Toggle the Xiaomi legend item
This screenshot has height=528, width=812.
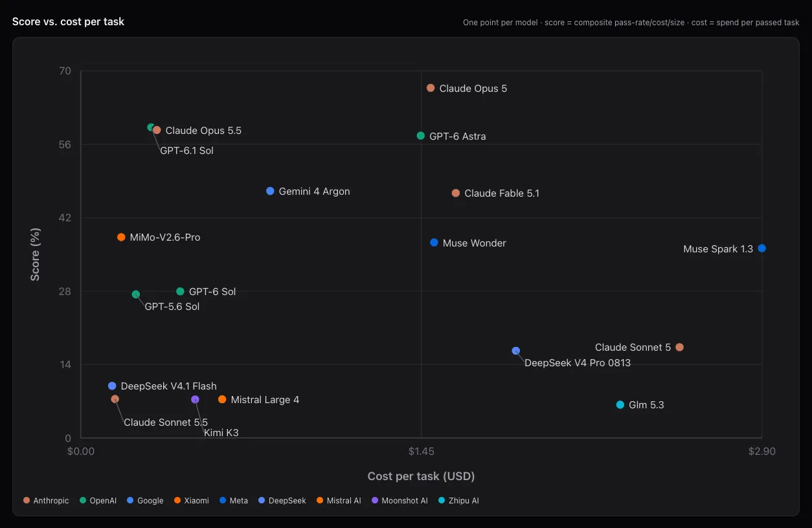point(191,501)
